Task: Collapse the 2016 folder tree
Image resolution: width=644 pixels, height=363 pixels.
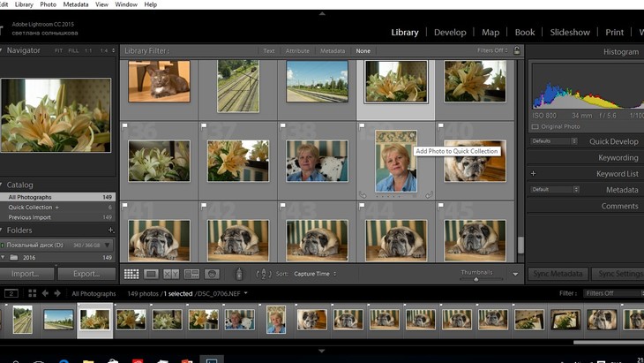Action: click(3, 257)
